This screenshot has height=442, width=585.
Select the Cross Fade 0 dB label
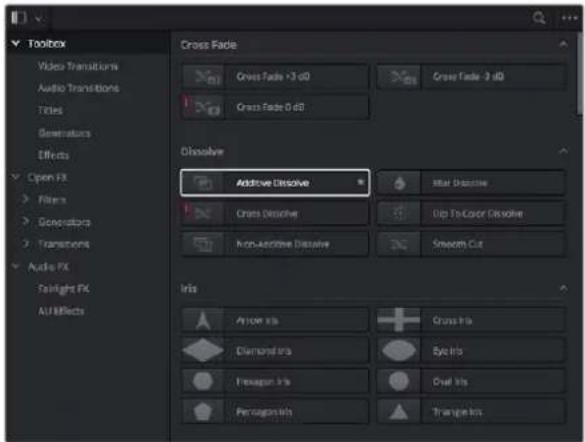(x=270, y=107)
